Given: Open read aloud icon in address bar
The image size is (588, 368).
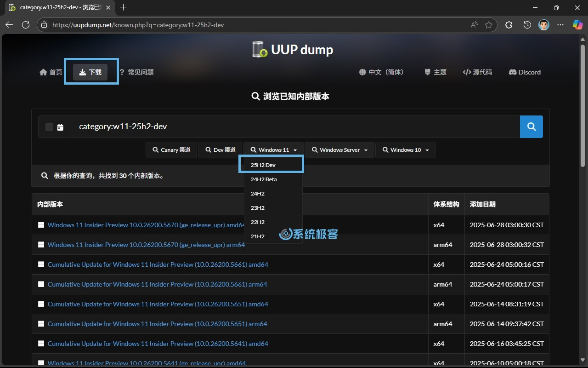Looking at the screenshot, I should (x=474, y=25).
